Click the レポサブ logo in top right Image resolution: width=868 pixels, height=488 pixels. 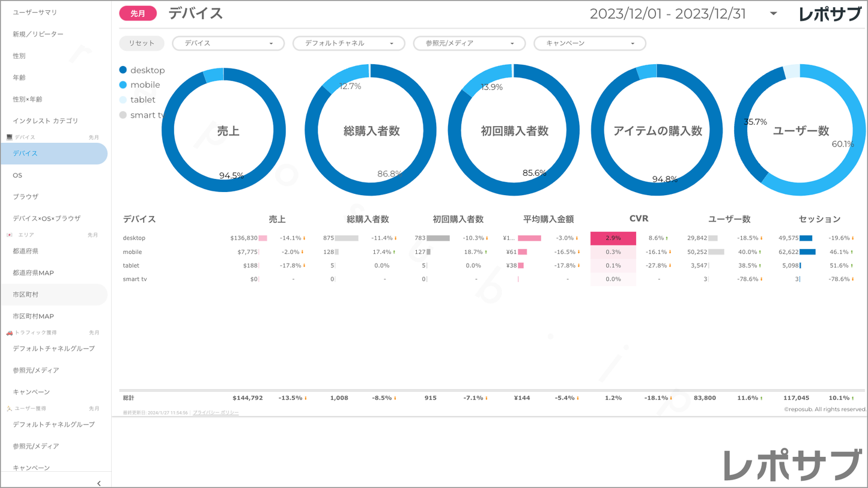click(x=830, y=14)
